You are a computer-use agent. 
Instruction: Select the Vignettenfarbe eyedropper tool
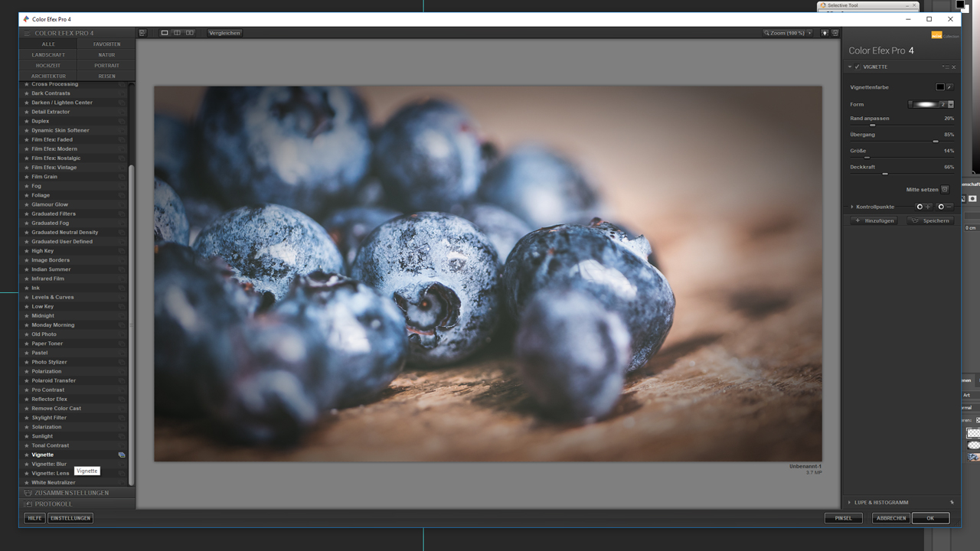[950, 87]
